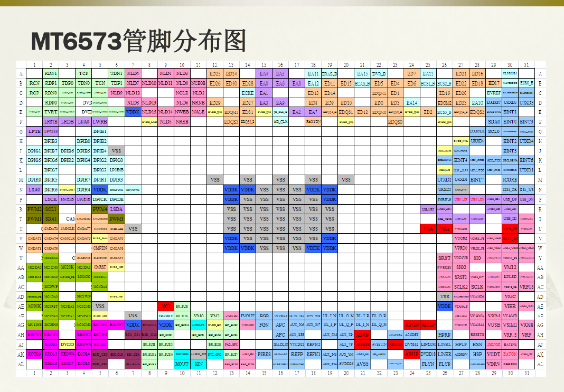Select the VRF18 pin cell
This screenshot has width=564, height=392.
click(526, 286)
